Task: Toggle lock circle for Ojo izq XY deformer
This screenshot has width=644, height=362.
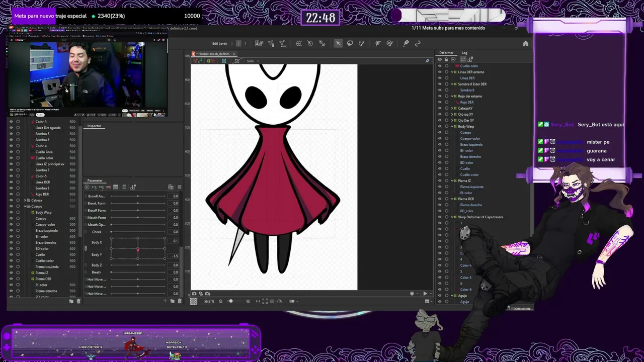Action: tap(446, 114)
